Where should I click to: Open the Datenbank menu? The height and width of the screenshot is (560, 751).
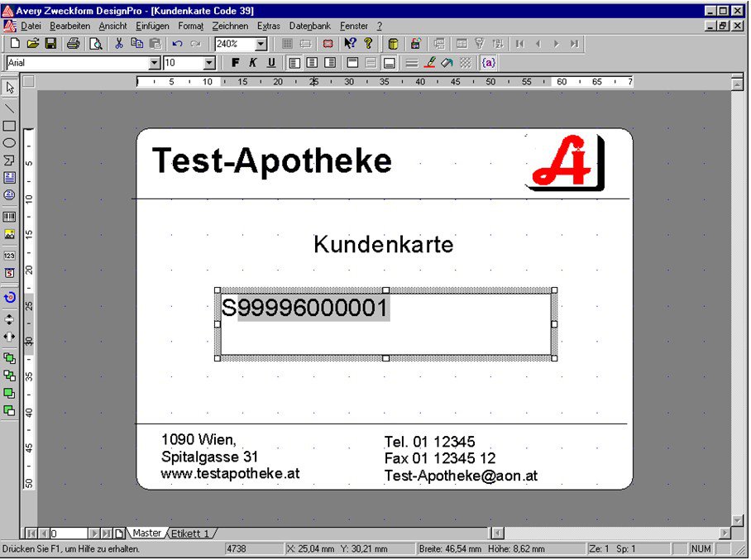click(310, 26)
